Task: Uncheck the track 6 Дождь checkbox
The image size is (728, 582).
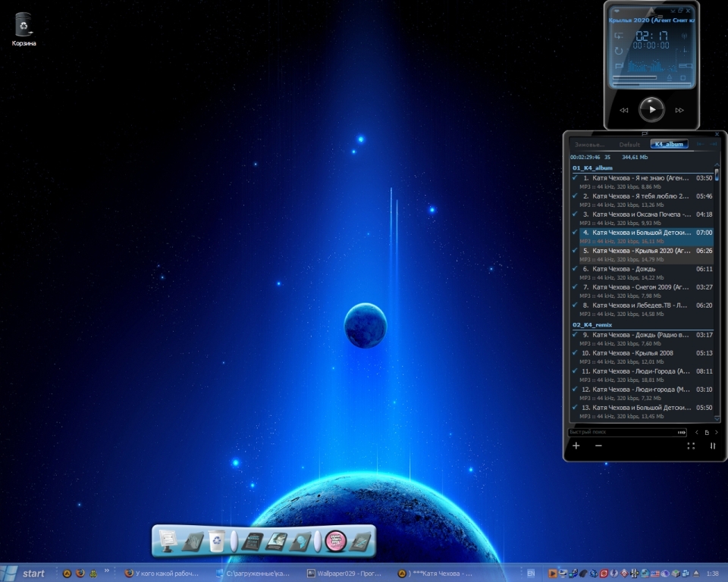Action: point(576,269)
